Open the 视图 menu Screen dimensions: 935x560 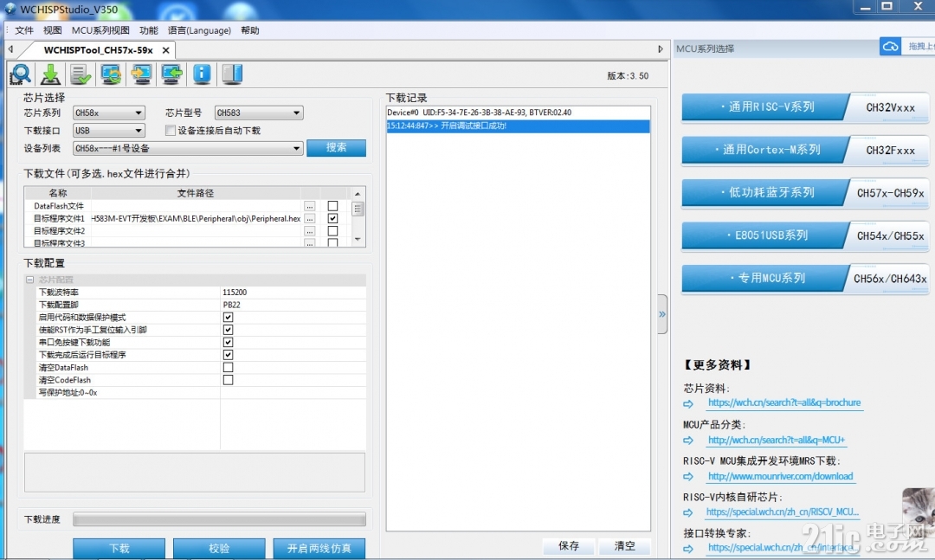click(53, 30)
